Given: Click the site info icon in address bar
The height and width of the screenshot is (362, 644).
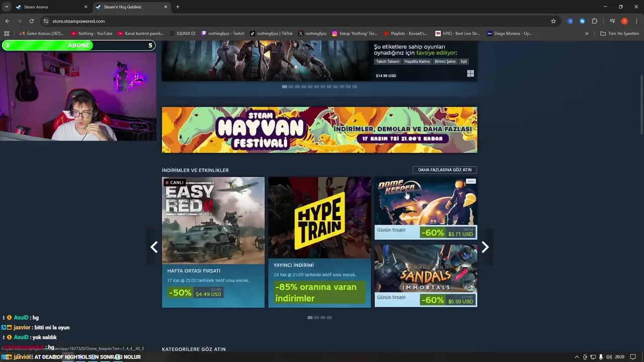Looking at the screenshot, I should coord(46,21).
